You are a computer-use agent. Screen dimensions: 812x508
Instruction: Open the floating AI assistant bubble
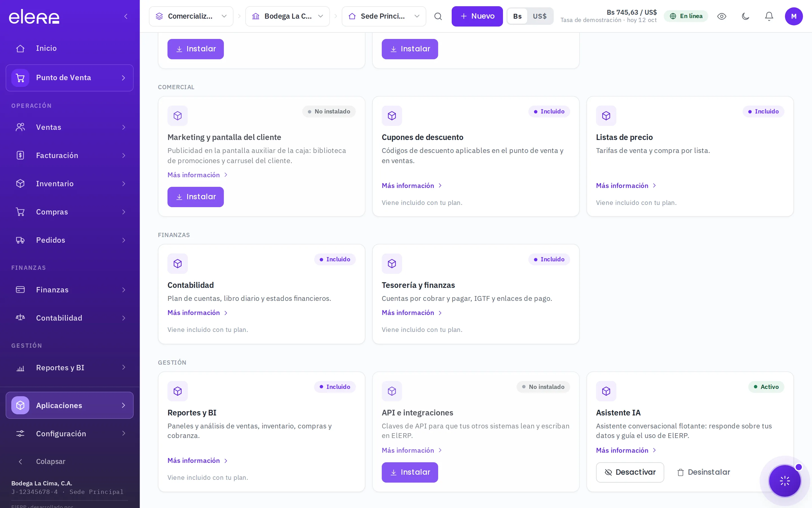pos(785,481)
